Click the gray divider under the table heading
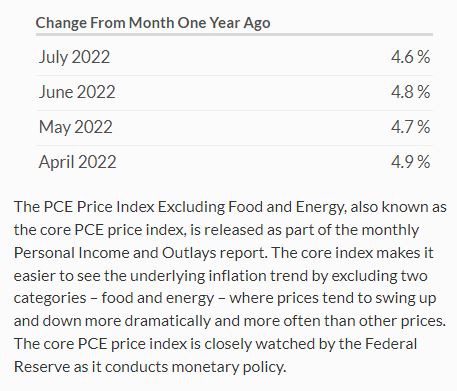 tap(234, 34)
